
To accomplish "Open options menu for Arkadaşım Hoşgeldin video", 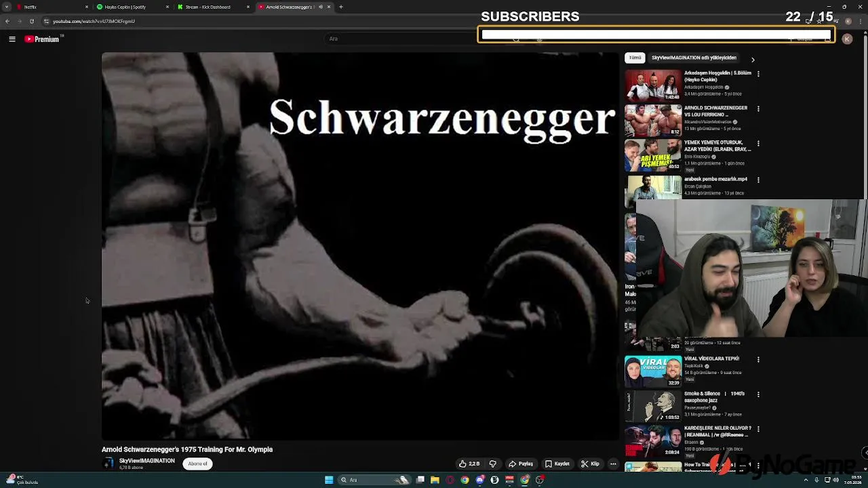I will click(x=758, y=73).
